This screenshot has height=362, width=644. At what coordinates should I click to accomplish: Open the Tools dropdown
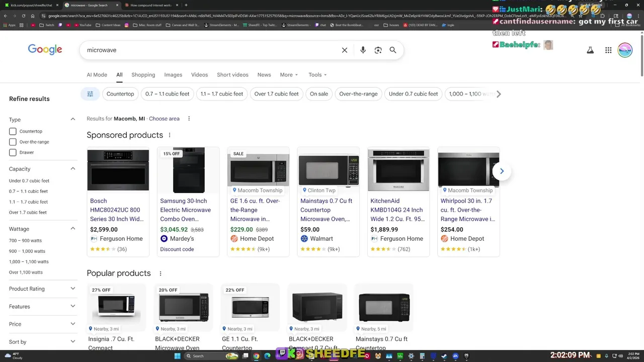click(x=317, y=75)
